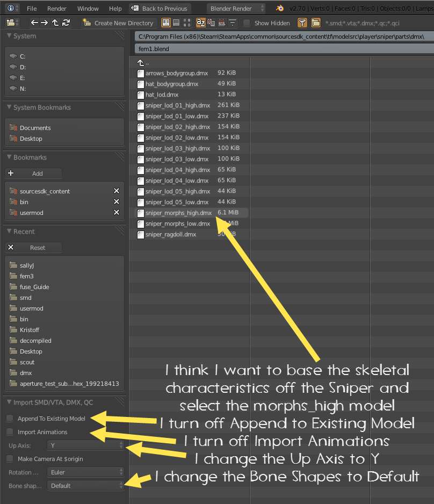The image size is (434, 504).
Task: Toggle show folders filter icon
Action: 316,23
